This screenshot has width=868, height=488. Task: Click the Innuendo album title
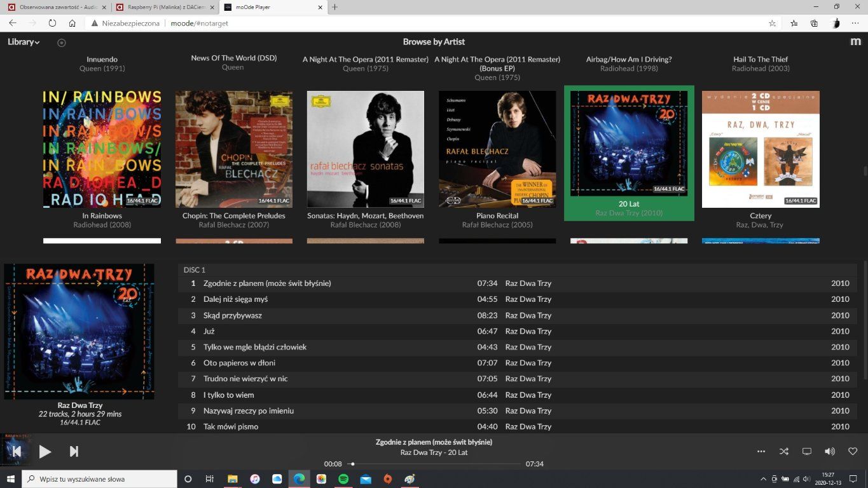click(102, 59)
